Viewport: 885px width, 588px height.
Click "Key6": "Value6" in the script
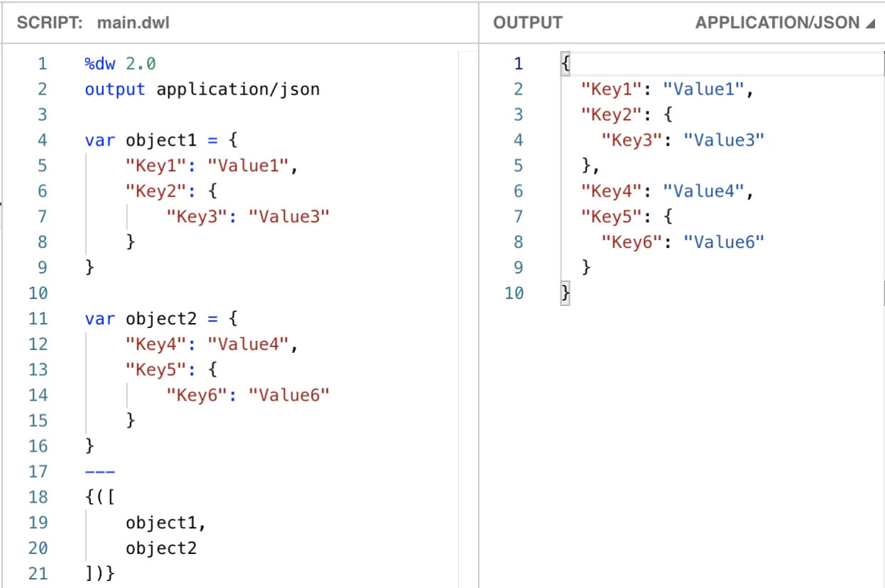coord(249,395)
